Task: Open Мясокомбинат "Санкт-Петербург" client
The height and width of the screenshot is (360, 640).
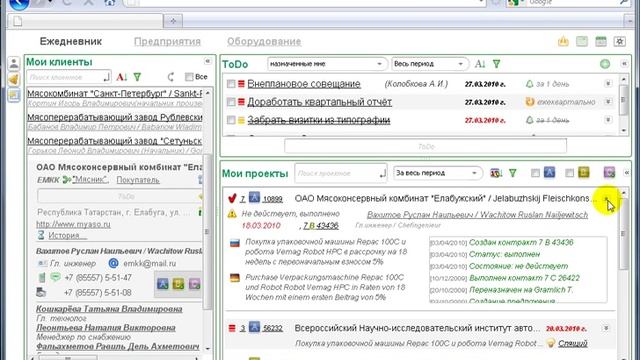Action: (115, 93)
